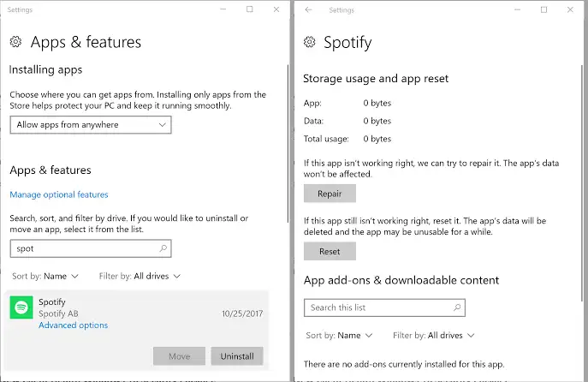Click the Spotify window scrollbar
The image size is (588, 382).
tap(582, 184)
